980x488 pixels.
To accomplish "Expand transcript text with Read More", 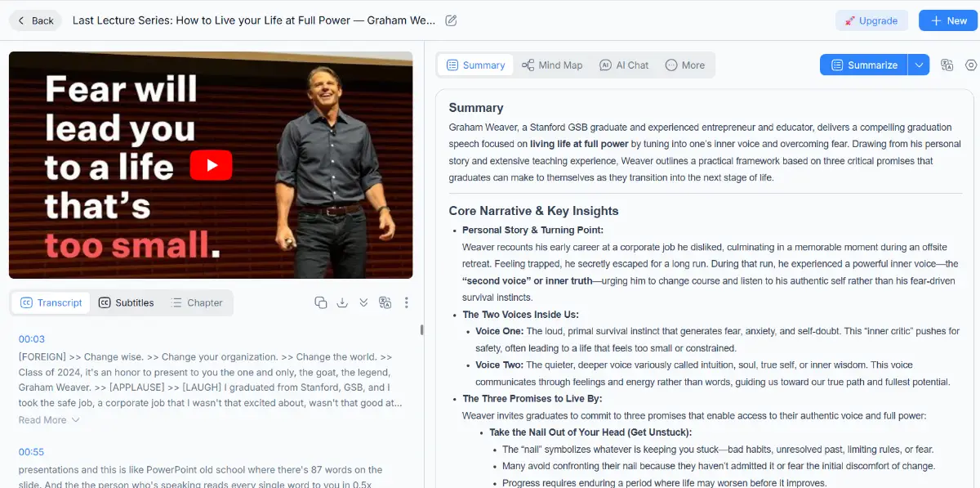I will coord(49,420).
